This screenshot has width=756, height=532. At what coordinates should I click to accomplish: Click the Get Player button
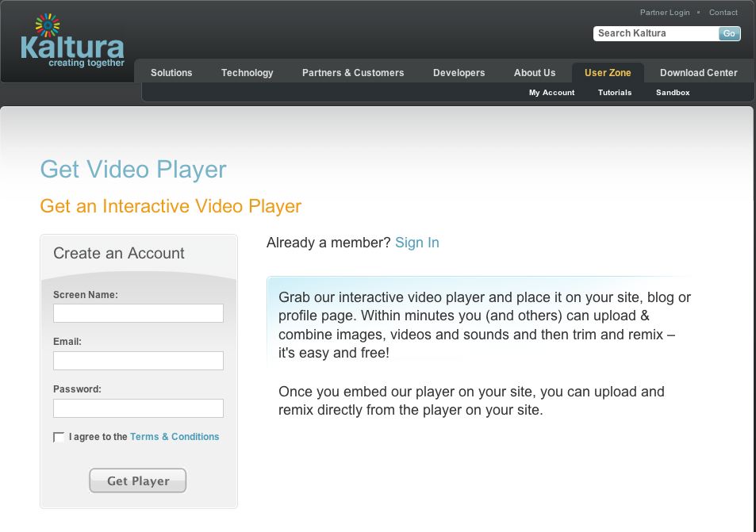pos(138,480)
